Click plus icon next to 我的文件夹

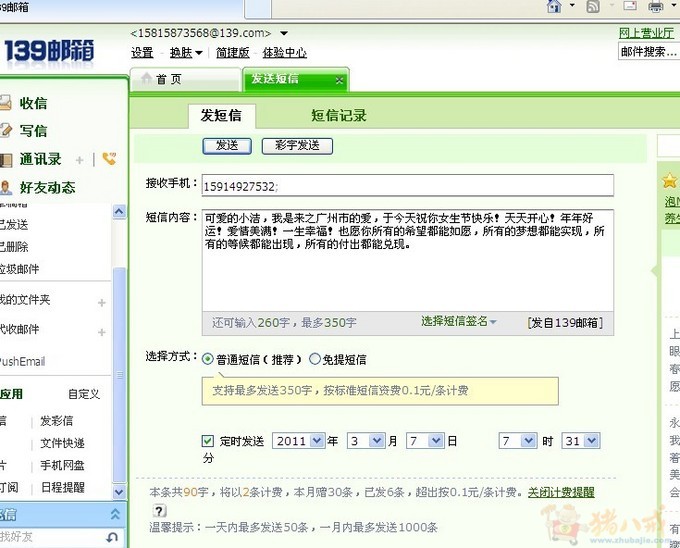tap(101, 303)
